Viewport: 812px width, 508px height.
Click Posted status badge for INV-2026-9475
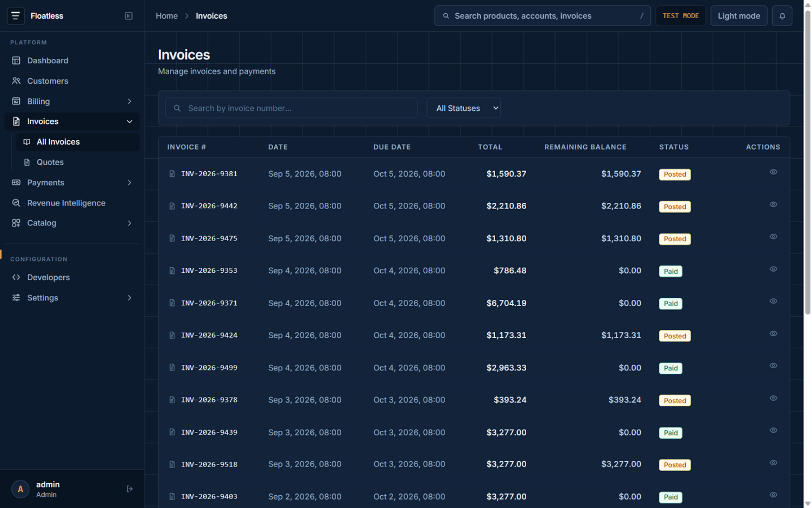coord(675,239)
